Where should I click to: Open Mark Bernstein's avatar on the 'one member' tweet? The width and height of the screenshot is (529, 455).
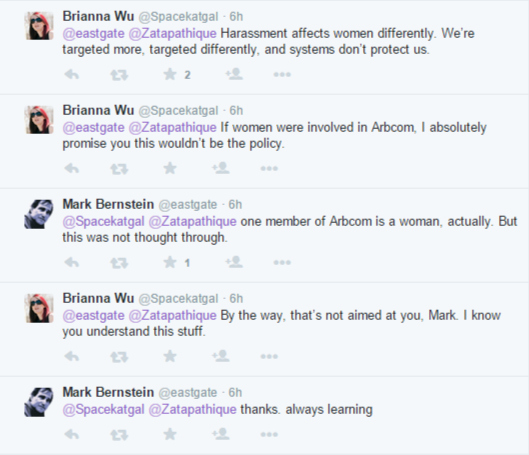(39, 214)
